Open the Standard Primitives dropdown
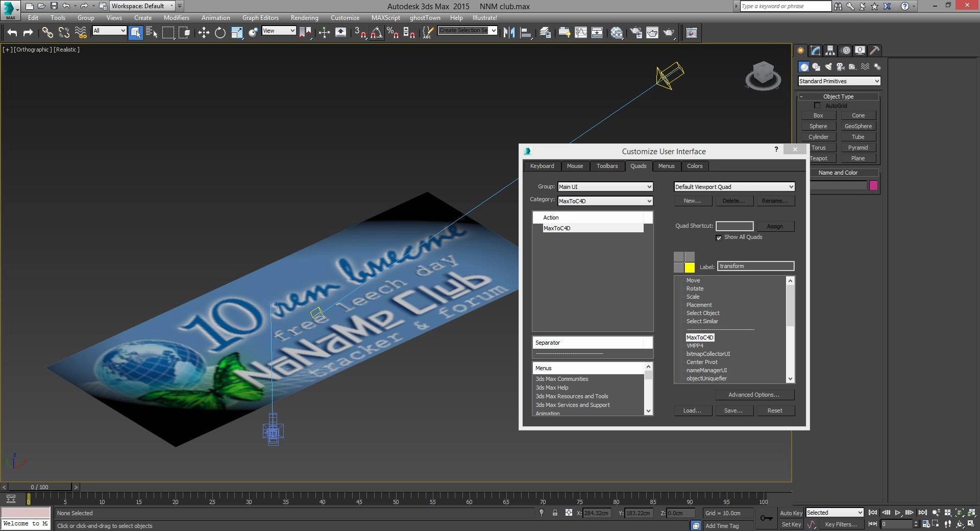980x531 pixels. click(839, 81)
